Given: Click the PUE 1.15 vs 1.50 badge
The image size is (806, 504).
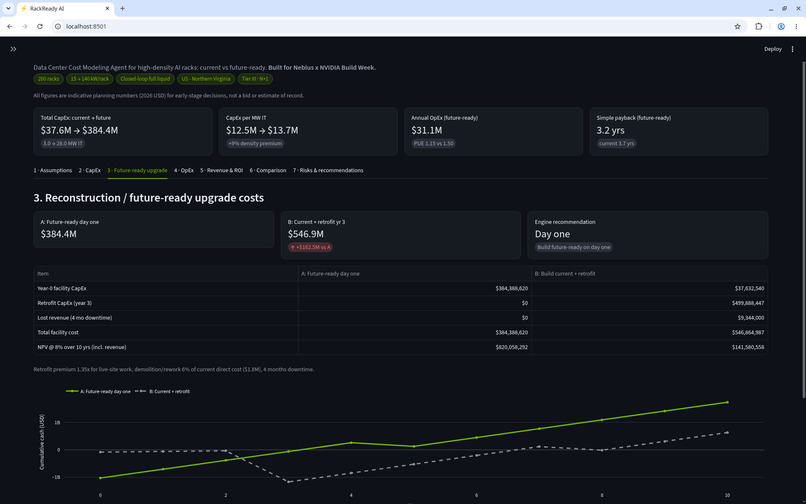Looking at the screenshot, I should coord(433,143).
